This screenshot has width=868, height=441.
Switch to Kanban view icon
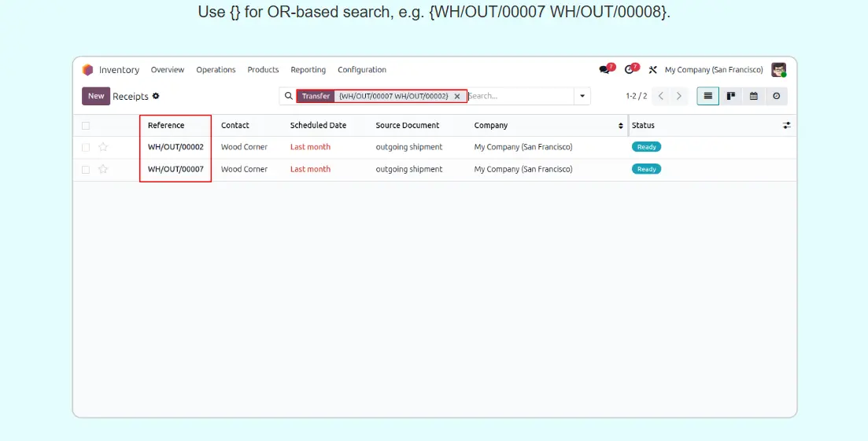[731, 96]
